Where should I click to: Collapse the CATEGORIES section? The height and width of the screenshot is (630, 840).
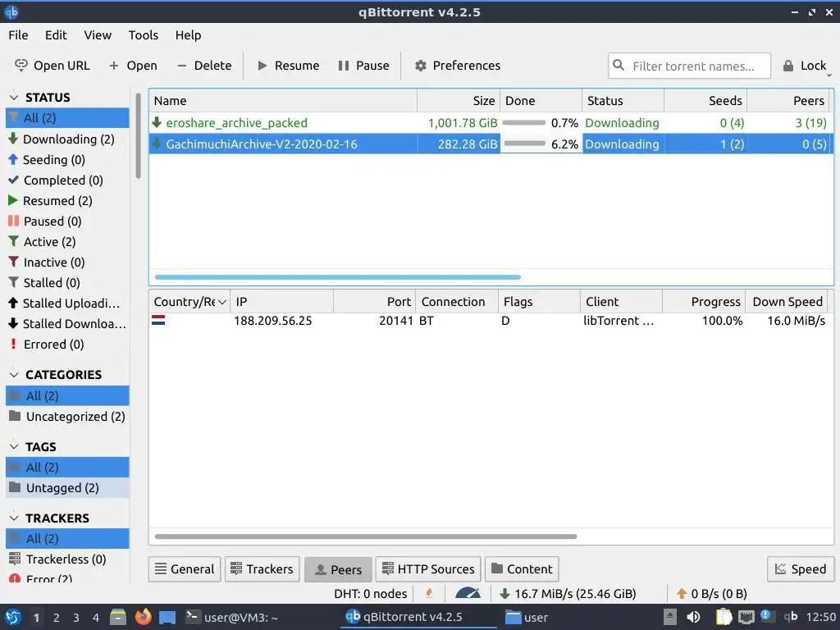pos(15,374)
